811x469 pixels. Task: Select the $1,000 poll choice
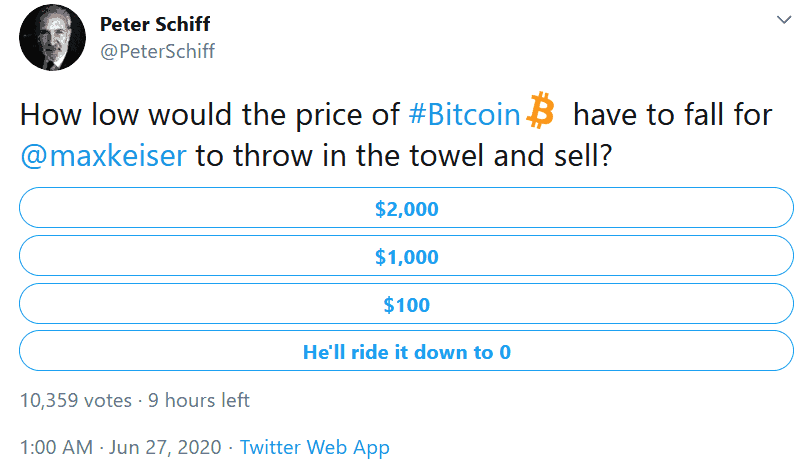click(407, 256)
